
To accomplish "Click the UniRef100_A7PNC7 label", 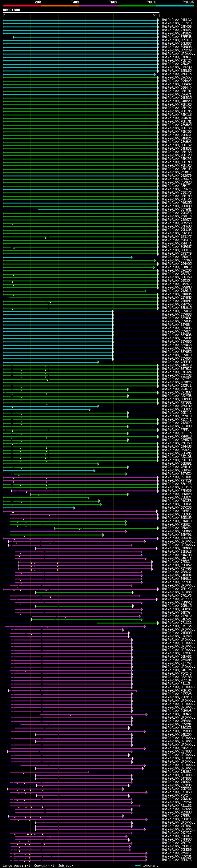I will (177, 57).
